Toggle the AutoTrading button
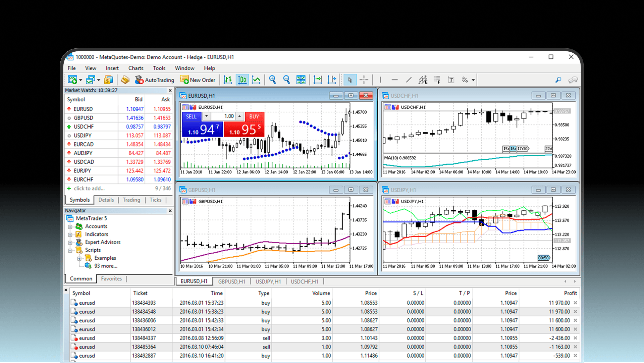The width and height of the screenshot is (644, 363). pyautogui.click(x=155, y=80)
